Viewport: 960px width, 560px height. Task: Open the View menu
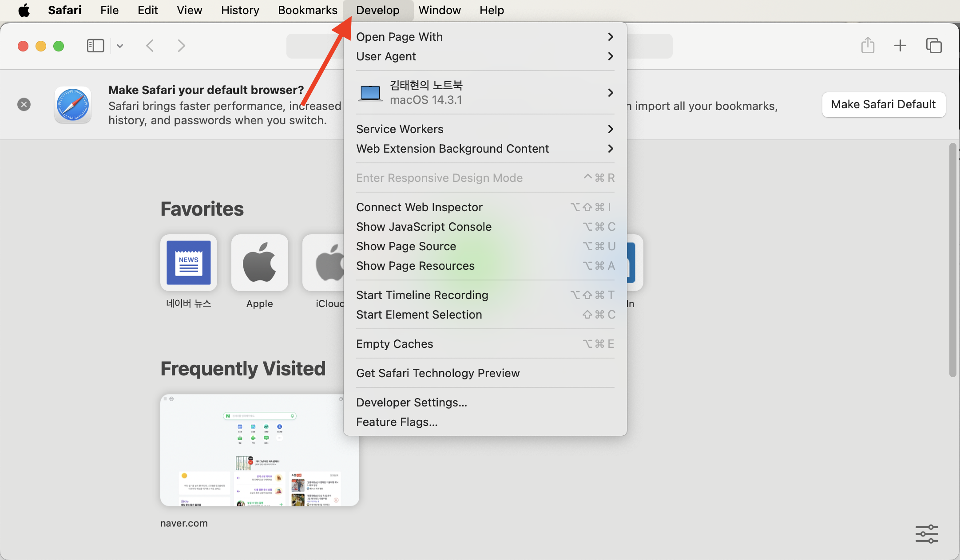pos(190,10)
